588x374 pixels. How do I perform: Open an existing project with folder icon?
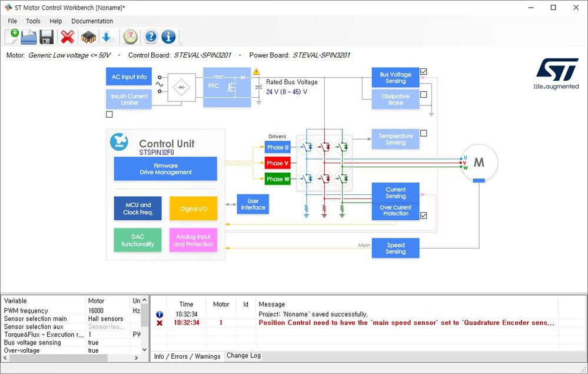29,37
